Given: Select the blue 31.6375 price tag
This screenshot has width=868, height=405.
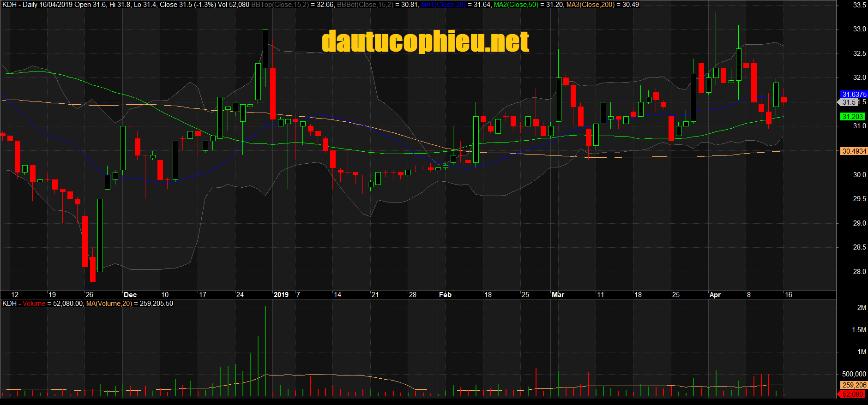Looking at the screenshot, I should pos(854,94).
